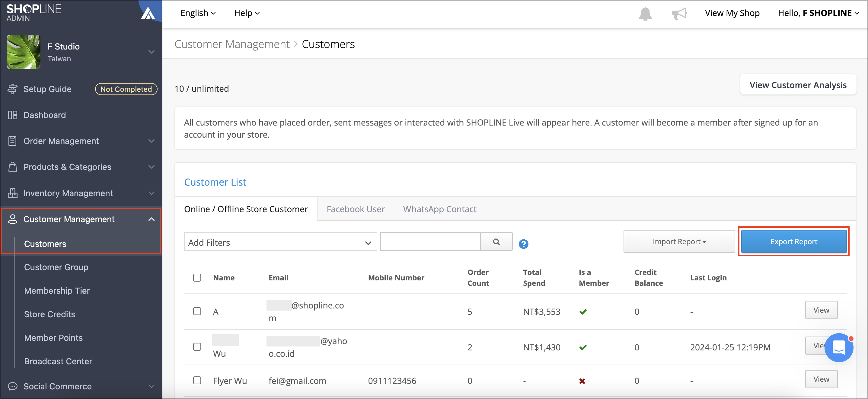The image size is (868, 399).
Task: Click the fei@gmail.com email cell
Action: coord(297,381)
